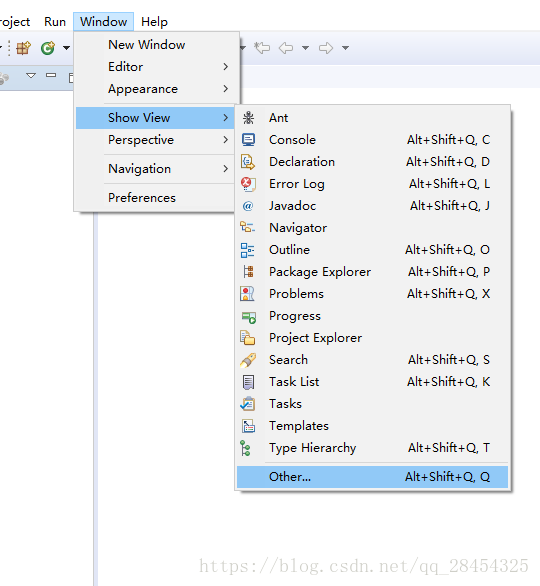
Task: Click the Declaration view icon
Action: point(249,162)
